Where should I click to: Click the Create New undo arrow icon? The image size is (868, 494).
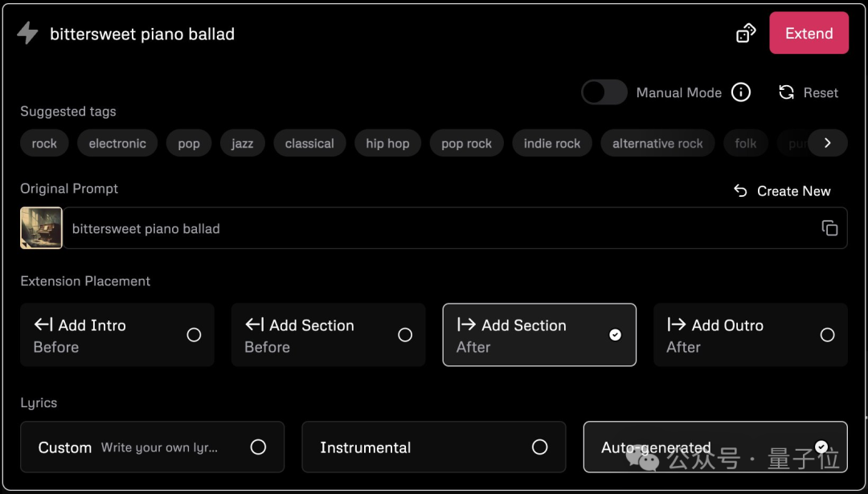coord(741,191)
